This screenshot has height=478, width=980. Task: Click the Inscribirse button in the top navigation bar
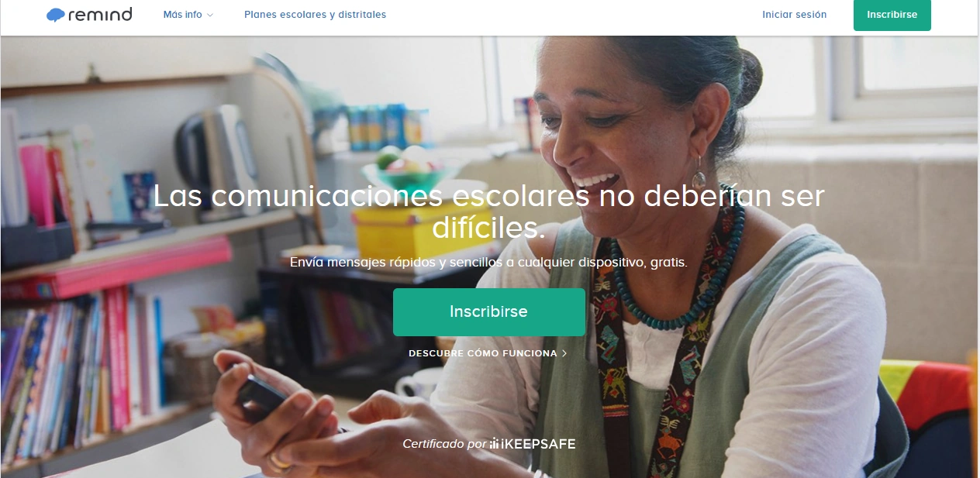pyautogui.click(x=892, y=15)
